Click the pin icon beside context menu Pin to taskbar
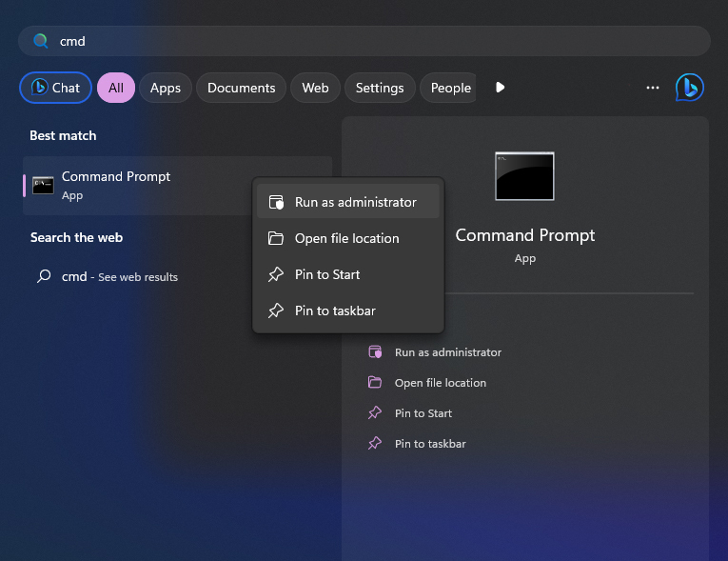The width and height of the screenshot is (728, 561). click(x=276, y=311)
